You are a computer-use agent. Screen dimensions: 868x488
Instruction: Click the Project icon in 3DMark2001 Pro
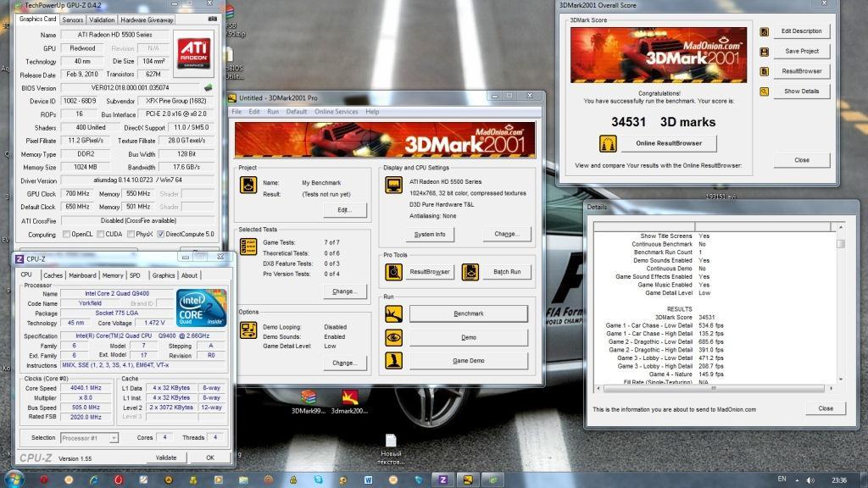248,185
